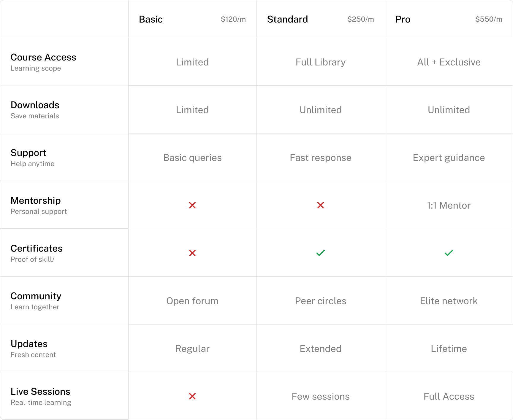The width and height of the screenshot is (513, 420).
Task: Click the Expert guidance cell
Action: [x=449, y=157]
